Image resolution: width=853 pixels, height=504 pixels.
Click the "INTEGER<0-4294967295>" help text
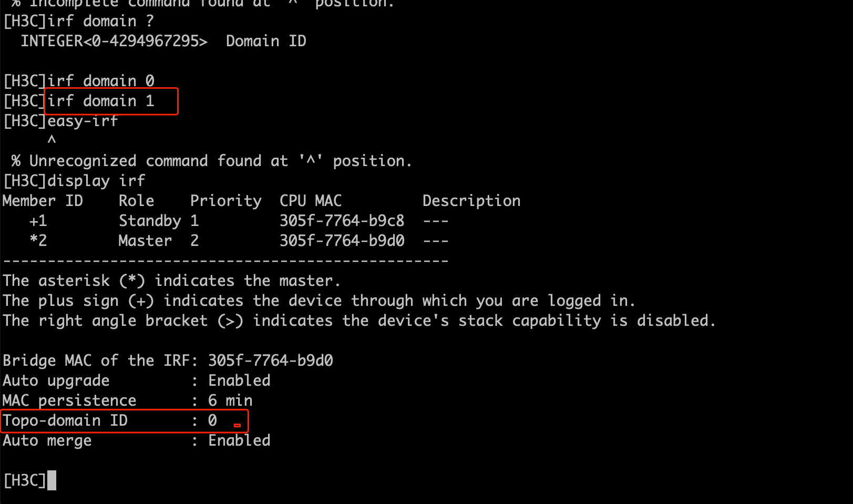[114, 41]
